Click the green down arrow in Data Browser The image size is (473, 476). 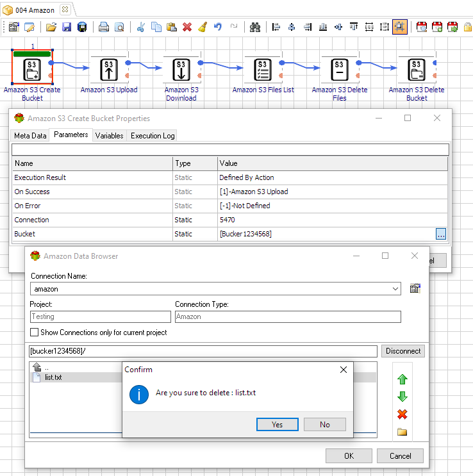(x=402, y=397)
